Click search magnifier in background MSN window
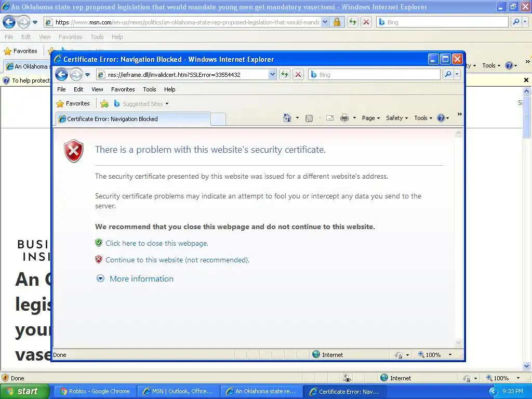Image resolution: width=532 pixels, height=399 pixels. click(x=516, y=22)
